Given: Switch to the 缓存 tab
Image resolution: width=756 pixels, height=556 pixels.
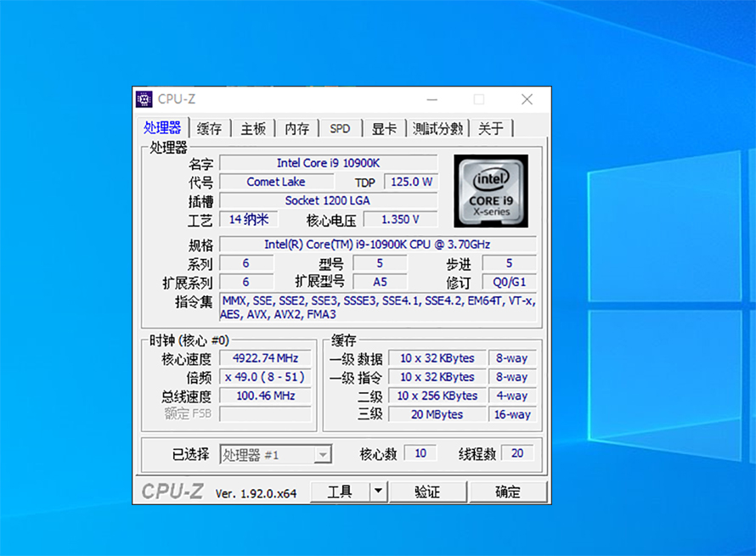Looking at the screenshot, I should [x=209, y=129].
